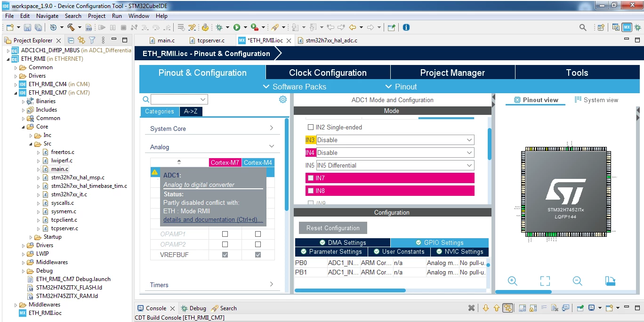Toggle VREFBUF Cortex-M4 checkbox

click(x=258, y=255)
